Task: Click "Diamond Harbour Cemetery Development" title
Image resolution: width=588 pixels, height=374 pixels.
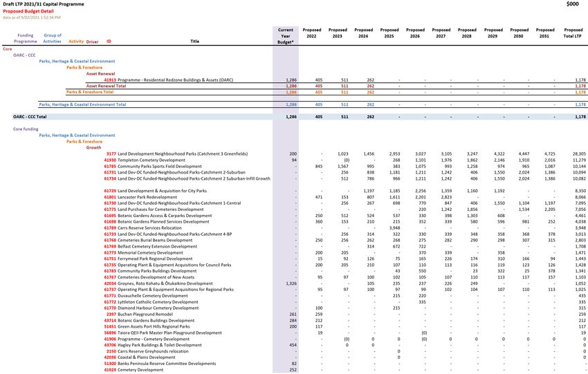Action: (x=158, y=308)
